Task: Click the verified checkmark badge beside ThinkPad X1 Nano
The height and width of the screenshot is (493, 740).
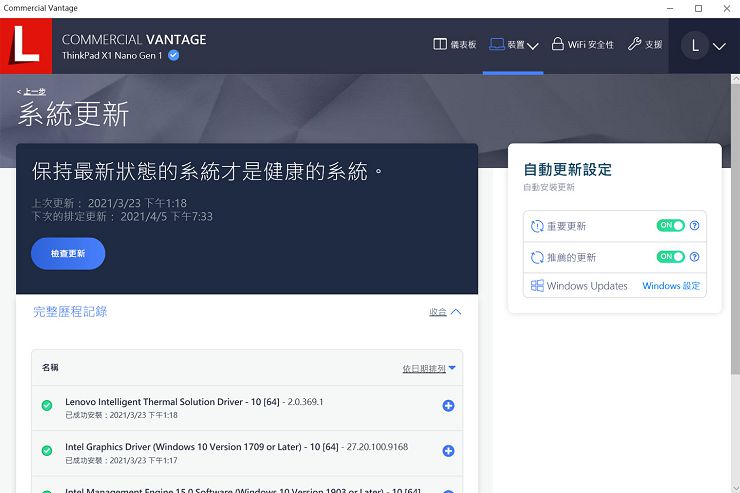Action: (x=174, y=55)
